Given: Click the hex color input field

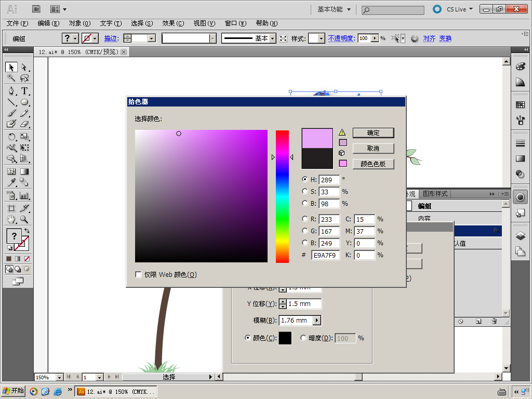Looking at the screenshot, I should point(325,255).
